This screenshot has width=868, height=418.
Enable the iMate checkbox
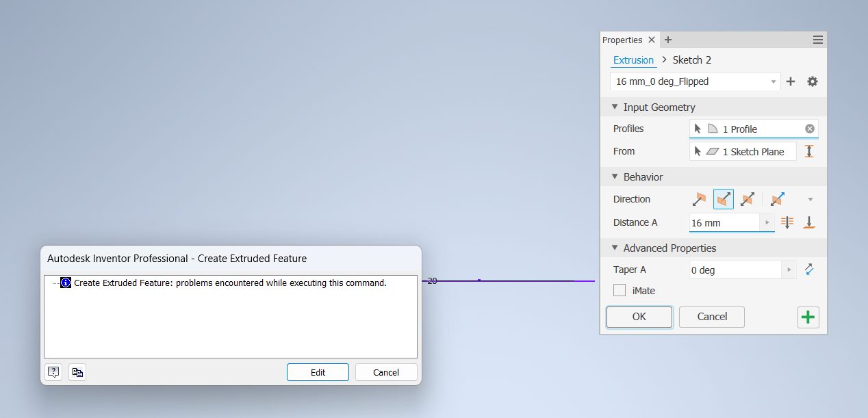coord(620,290)
